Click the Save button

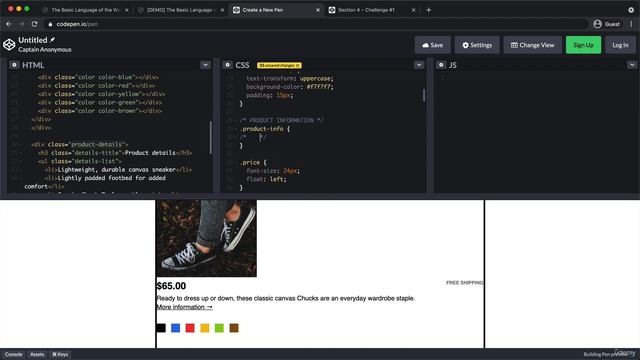(x=433, y=45)
